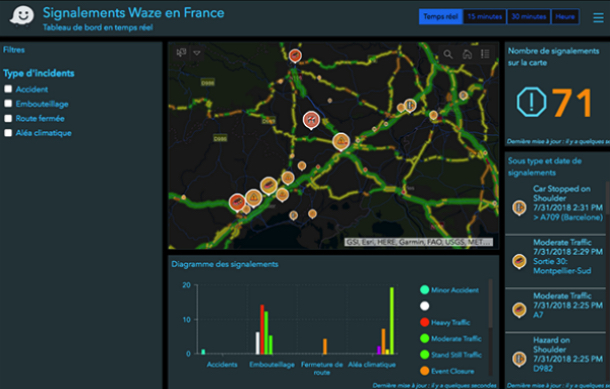Click the signalements list scrollbar
The height and width of the screenshot is (389, 610).
(x=608, y=197)
